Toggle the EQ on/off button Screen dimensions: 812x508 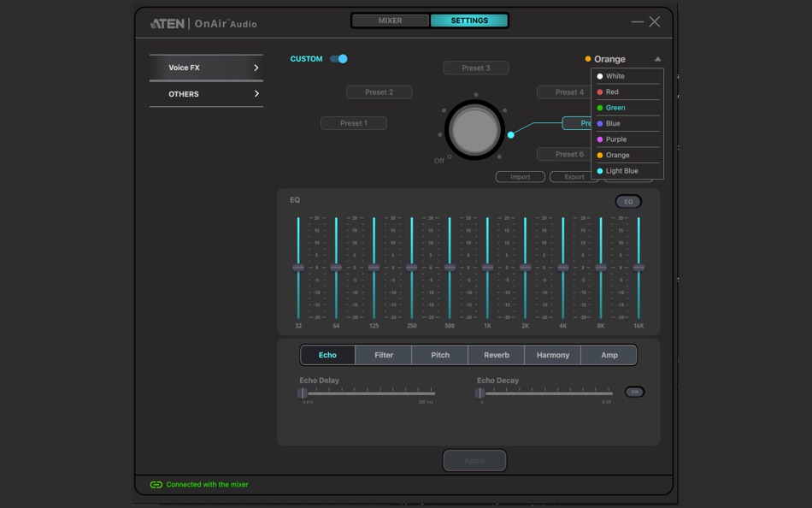coord(628,202)
